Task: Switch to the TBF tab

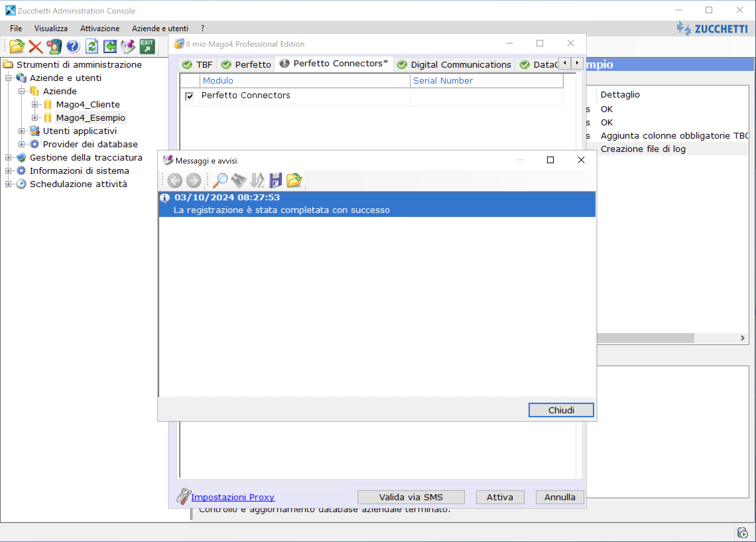Action: coord(197,64)
